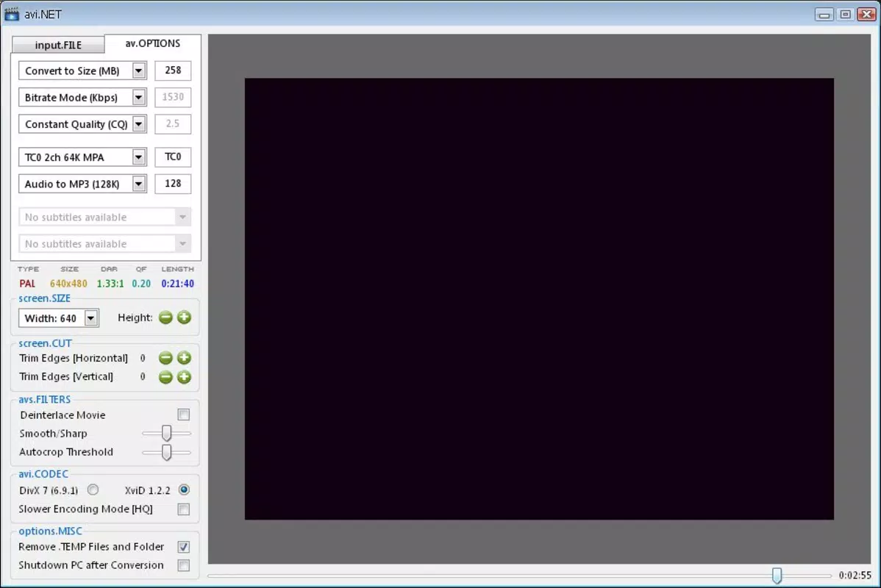The height and width of the screenshot is (588, 881).
Task: Click the quality field showing 2.5
Action: (x=173, y=123)
